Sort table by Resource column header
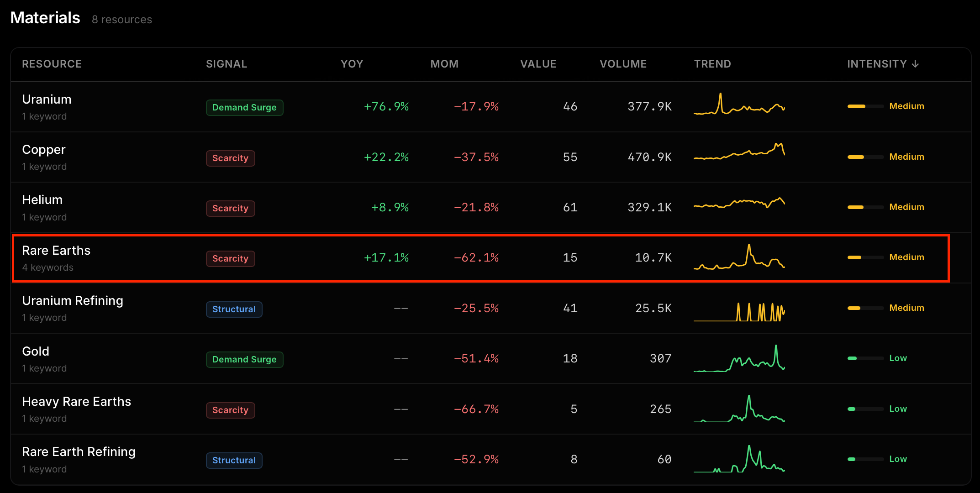This screenshot has width=980, height=493. pyautogui.click(x=52, y=64)
